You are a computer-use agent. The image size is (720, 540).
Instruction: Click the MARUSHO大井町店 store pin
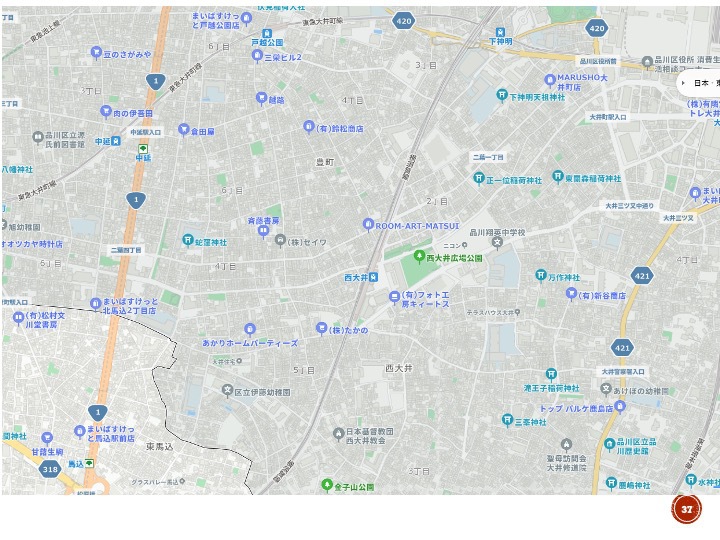(x=550, y=80)
